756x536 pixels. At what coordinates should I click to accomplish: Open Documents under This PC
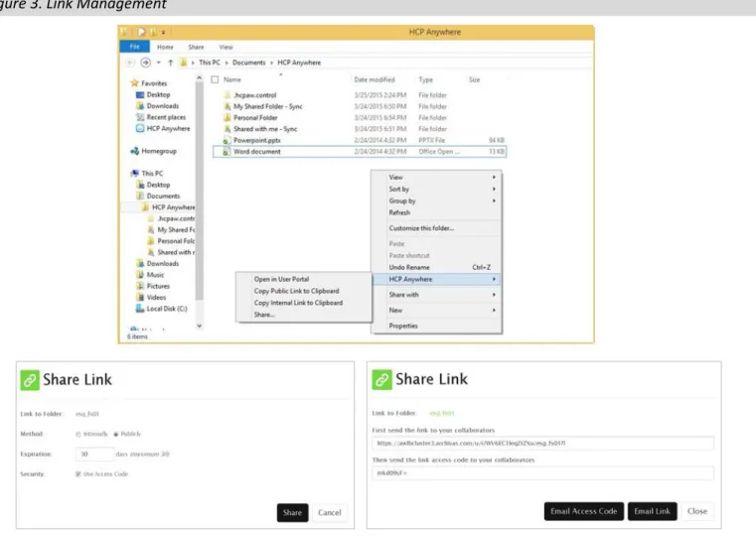tap(163, 196)
